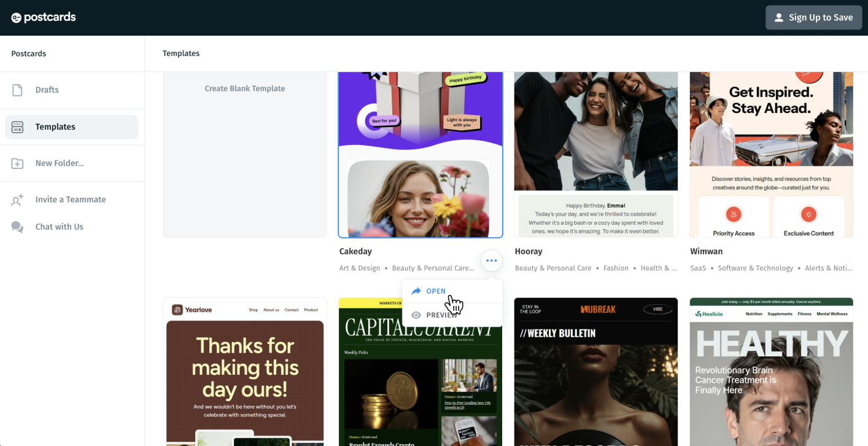This screenshot has height=446, width=868.
Task: Choose PREVIEW in the Cakeday popup menu
Action: click(452, 315)
